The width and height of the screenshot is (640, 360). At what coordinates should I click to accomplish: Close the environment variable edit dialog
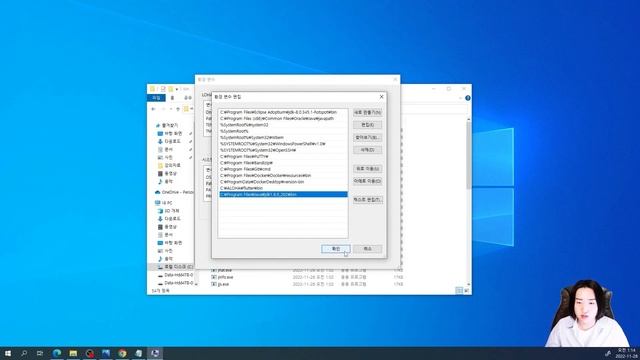coord(382,97)
